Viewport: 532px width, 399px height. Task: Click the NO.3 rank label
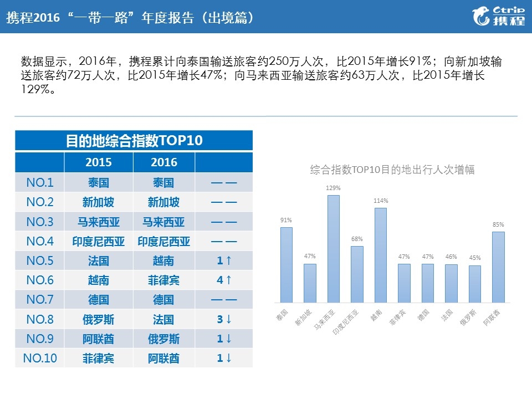(x=40, y=222)
